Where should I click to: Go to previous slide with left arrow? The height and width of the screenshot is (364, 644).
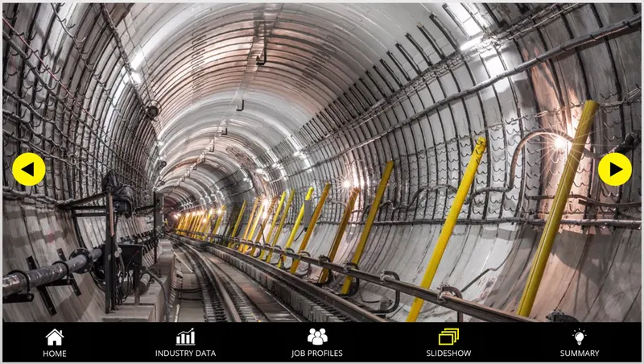pos(29,169)
